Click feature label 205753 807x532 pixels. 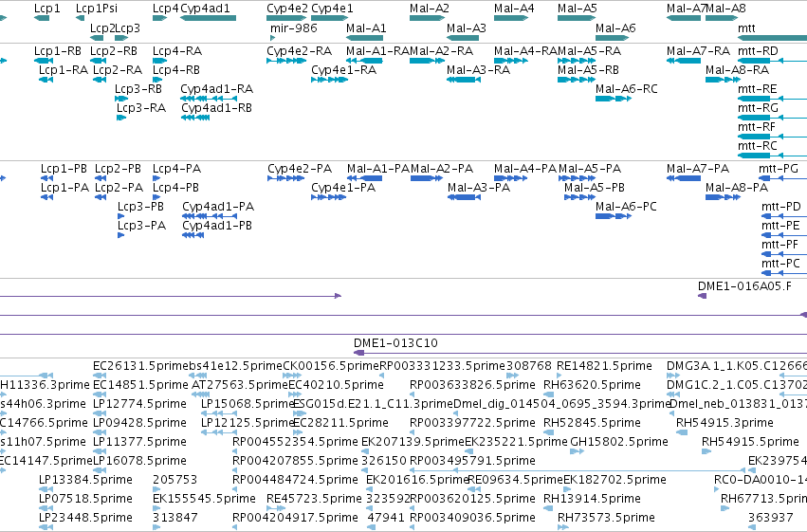pos(175,480)
